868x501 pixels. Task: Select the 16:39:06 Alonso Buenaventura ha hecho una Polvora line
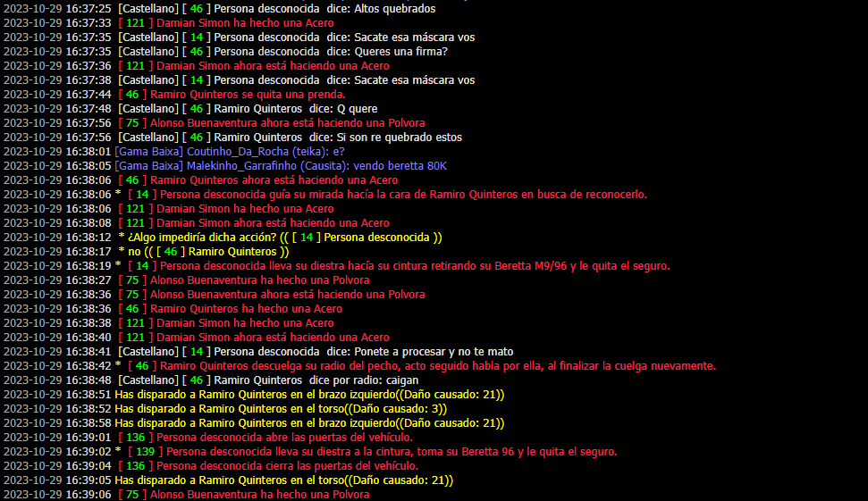[x=186, y=495]
